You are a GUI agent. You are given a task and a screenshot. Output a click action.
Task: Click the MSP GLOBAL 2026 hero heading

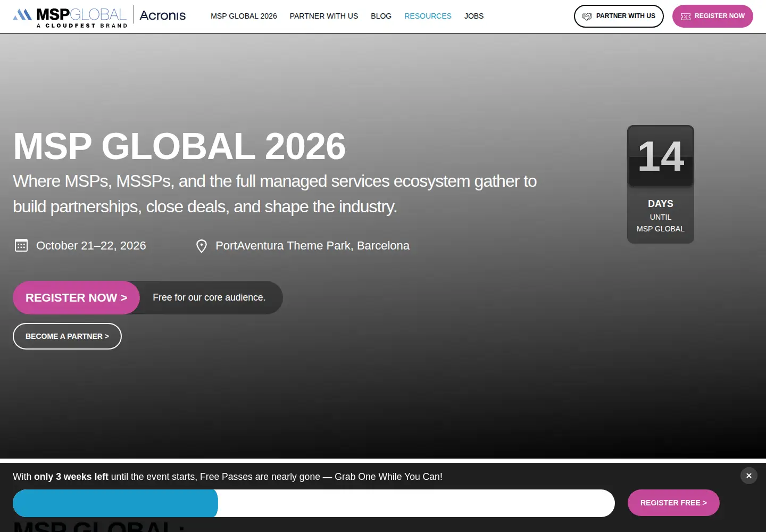(179, 146)
